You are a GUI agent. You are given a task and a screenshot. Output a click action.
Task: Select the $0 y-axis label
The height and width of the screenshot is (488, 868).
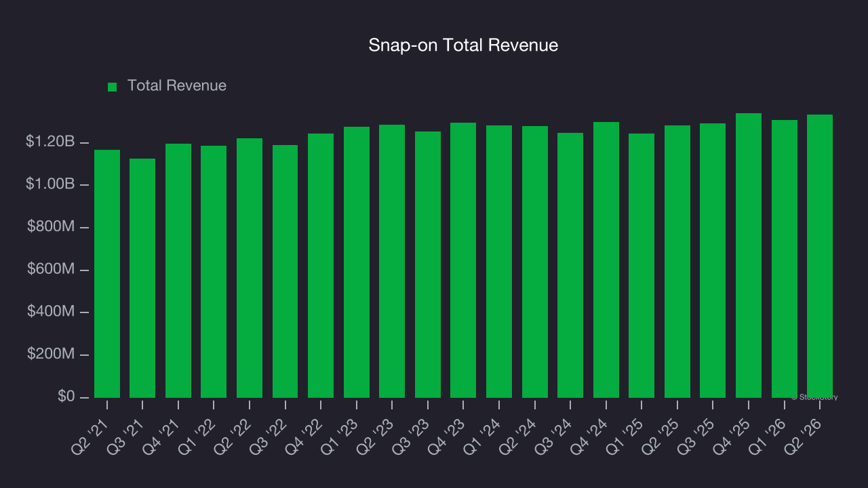pos(66,396)
